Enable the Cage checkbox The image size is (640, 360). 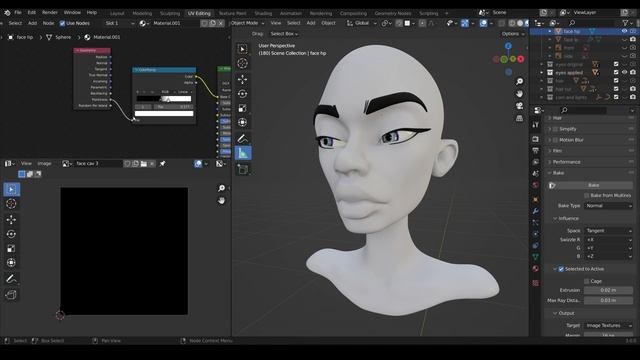[x=587, y=281]
